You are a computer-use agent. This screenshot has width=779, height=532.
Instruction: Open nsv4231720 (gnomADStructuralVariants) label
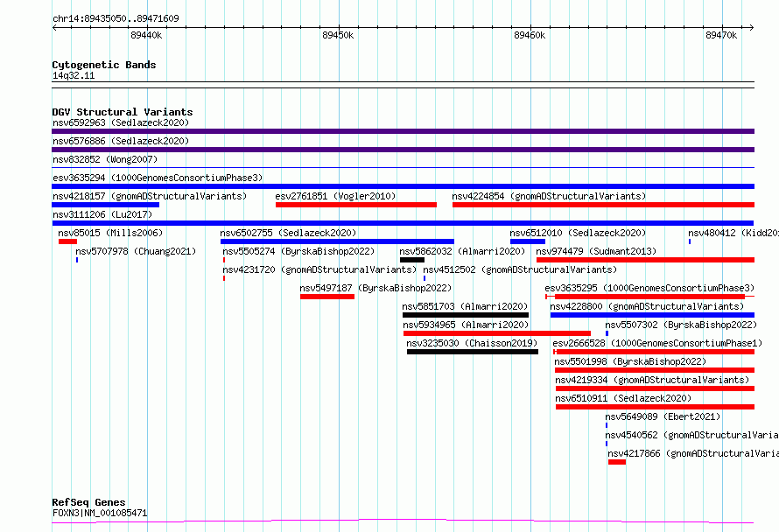point(319,269)
